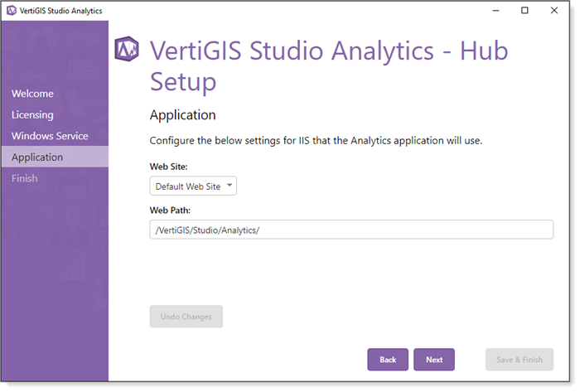The height and width of the screenshot is (392, 580).
Task: Click the Save & Finish button
Action: [x=520, y=360]
